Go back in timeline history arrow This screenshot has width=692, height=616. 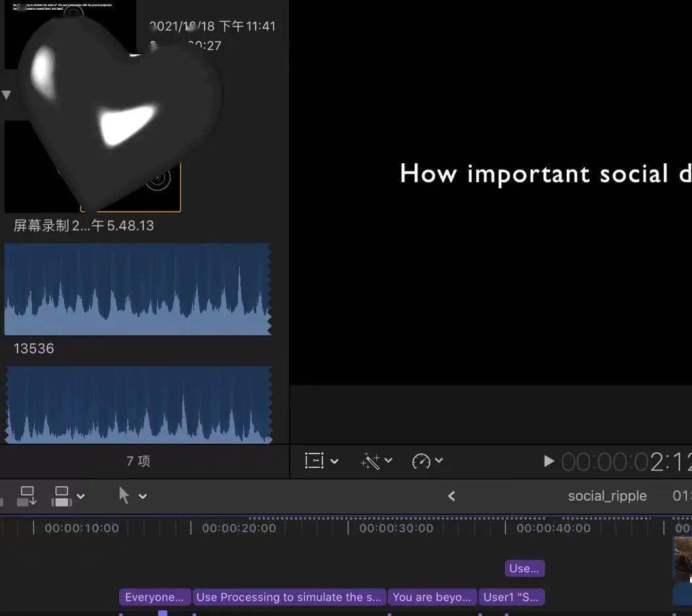tap(452, 497)
